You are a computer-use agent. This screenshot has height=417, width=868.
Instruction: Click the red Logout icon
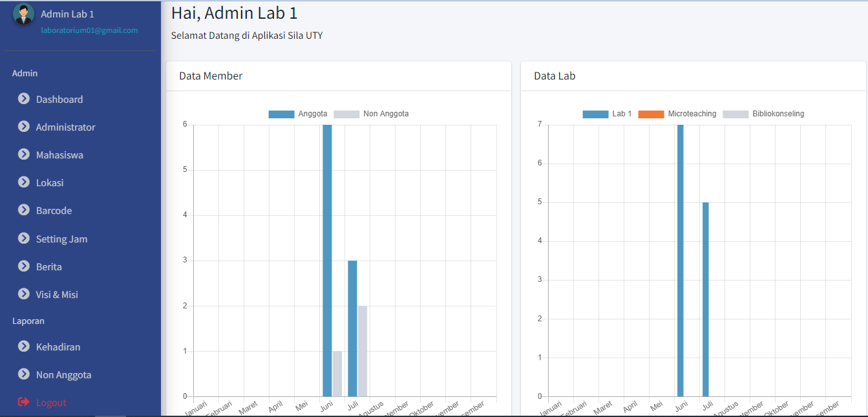click(x=24, y=402)
